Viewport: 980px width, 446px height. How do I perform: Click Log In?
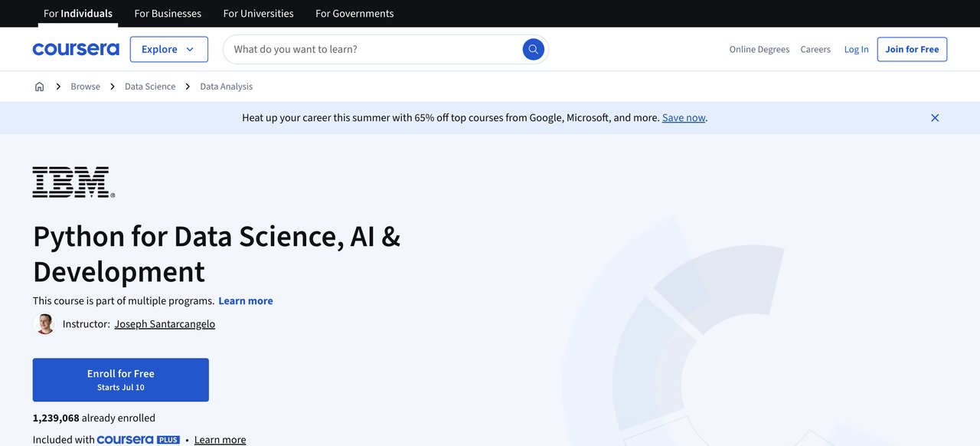(857, 49)
